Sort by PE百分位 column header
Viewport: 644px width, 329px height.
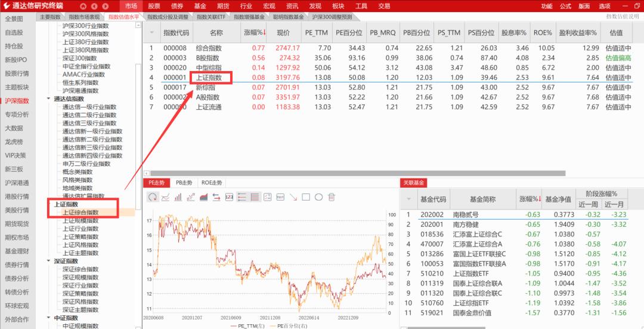point(349,32)
